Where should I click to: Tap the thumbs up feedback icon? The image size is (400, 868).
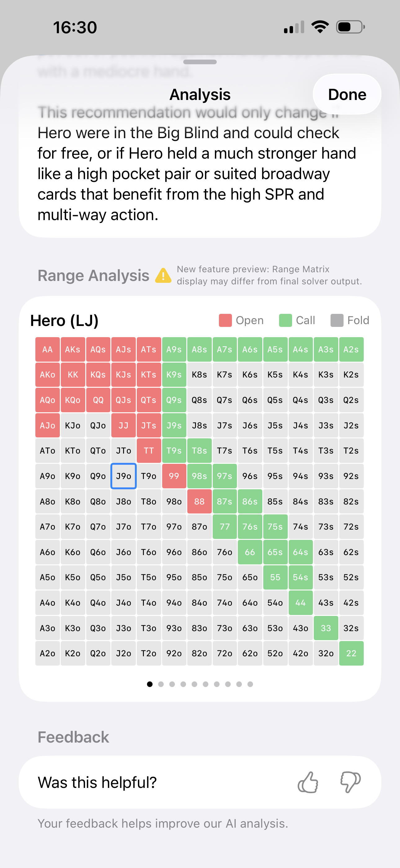(309, 782)
